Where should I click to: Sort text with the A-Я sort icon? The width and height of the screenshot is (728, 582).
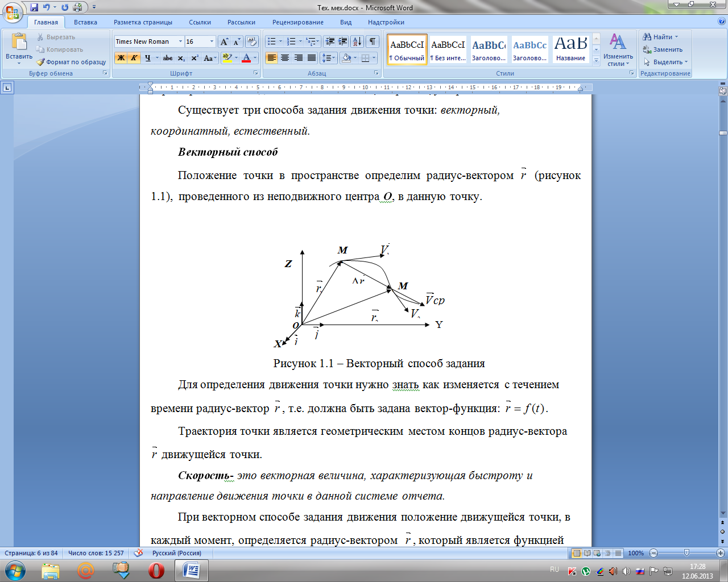pyautogui.click(x=357, y=41)
